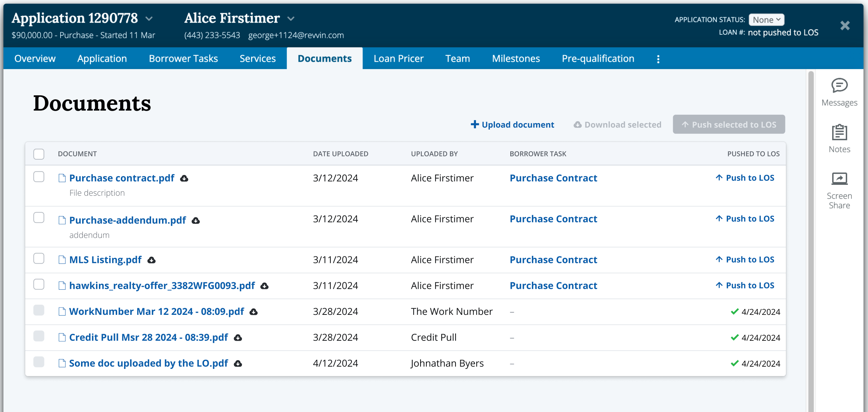Viewport: 868px width, 412px height.
Task: Click download icon beside Purchase contract.pdf
Action: (x=184, y=178)
